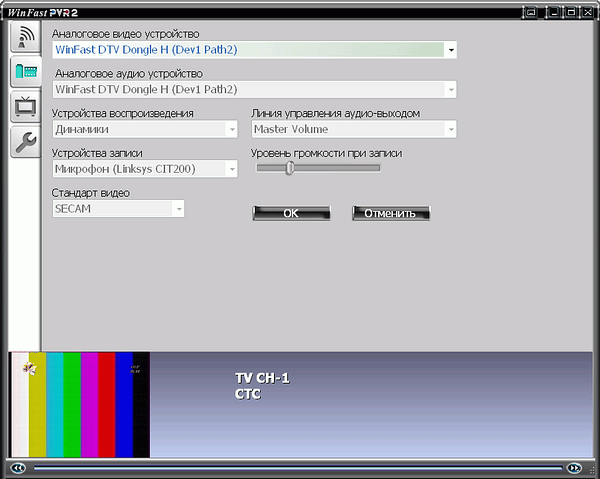Open the signal source settings tab

[x=25, y=37]
